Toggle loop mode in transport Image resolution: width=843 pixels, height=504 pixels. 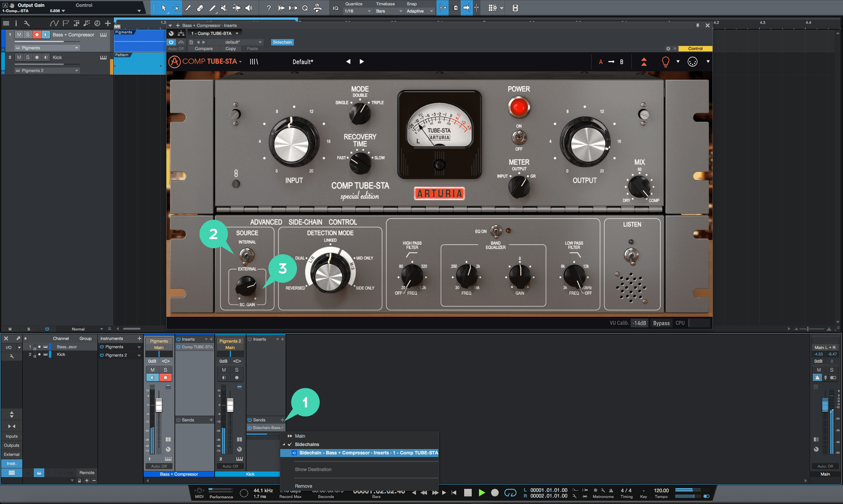click(x=510, y=493)
